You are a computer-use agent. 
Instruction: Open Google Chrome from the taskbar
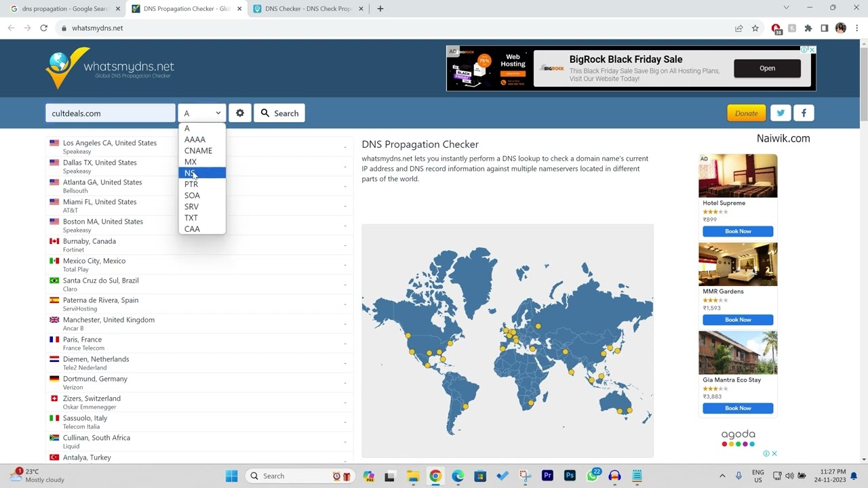(435, 476)
